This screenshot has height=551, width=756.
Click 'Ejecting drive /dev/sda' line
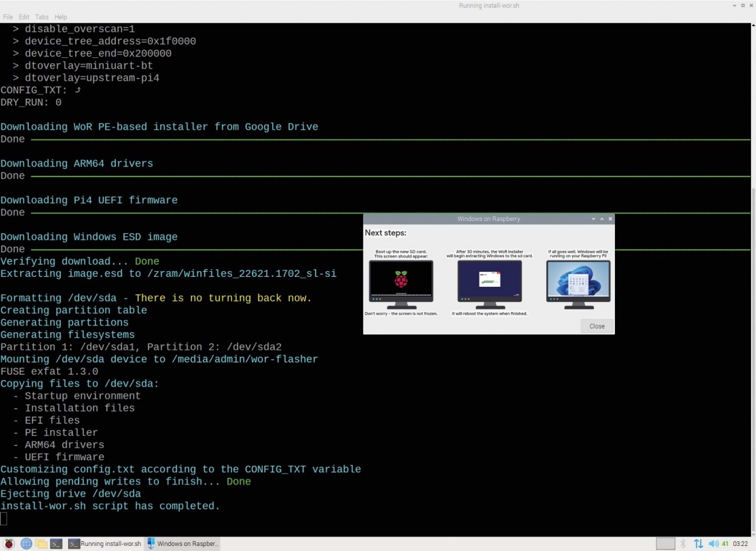pyautogui.click(x=71, y=494)
